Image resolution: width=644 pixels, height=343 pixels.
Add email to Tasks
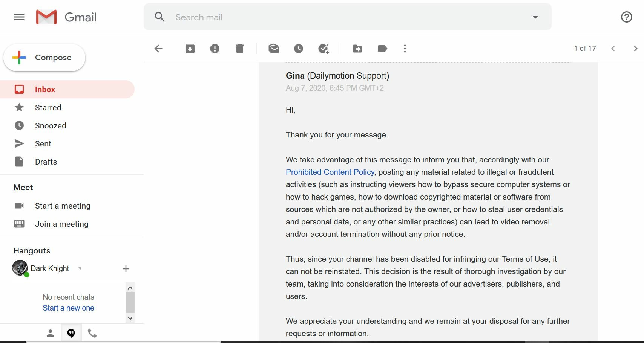point(324,49)
